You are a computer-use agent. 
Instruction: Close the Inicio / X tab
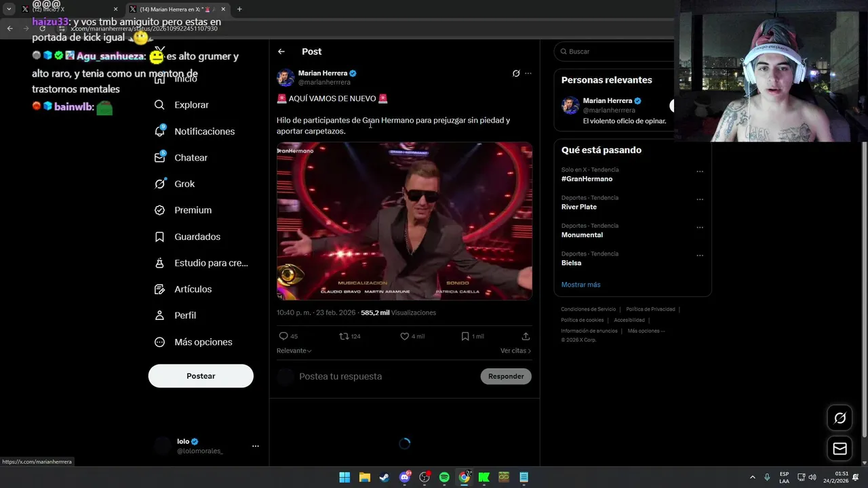click(115, 9)
